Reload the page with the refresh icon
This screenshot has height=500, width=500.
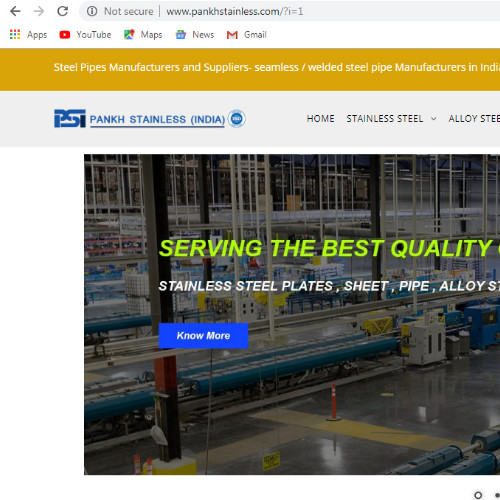(x=62, y=11)
